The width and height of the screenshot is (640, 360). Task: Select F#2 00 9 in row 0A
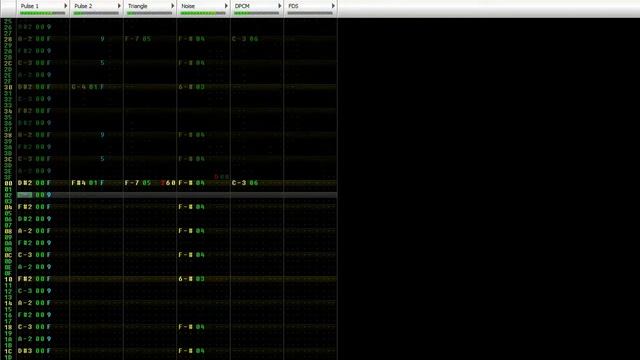pyautogui.click(x=34, y=243)
